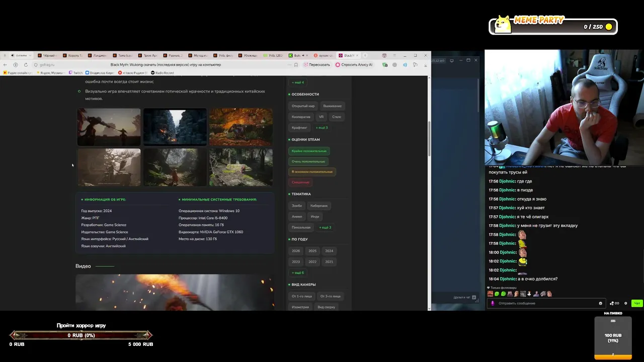Open the Радио онлайн bookmark
The image size is (644, 362).
click(18, 73)
